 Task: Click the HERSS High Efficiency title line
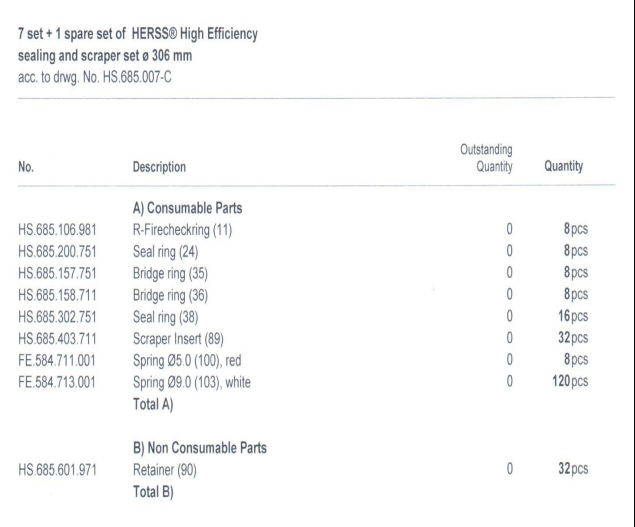[x=138, y=35]
